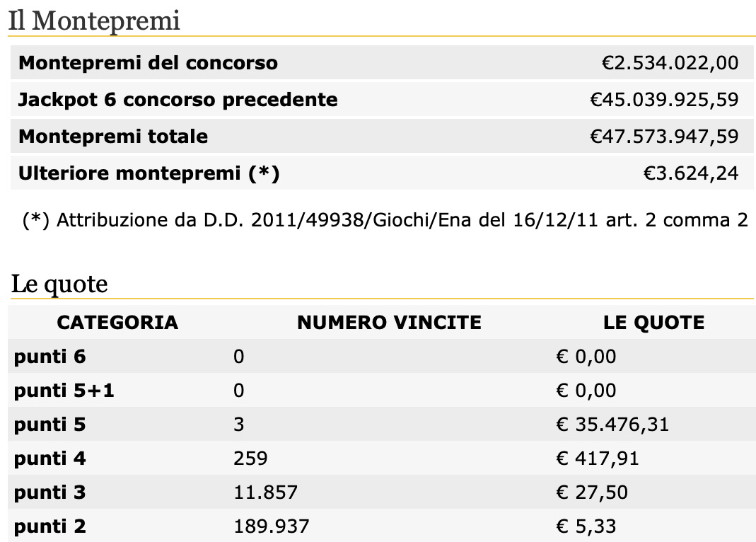Click the € 5,33 quota for punti 2
Image resolution: width=756 pixels, height=542 pixels.
point(586,526)
